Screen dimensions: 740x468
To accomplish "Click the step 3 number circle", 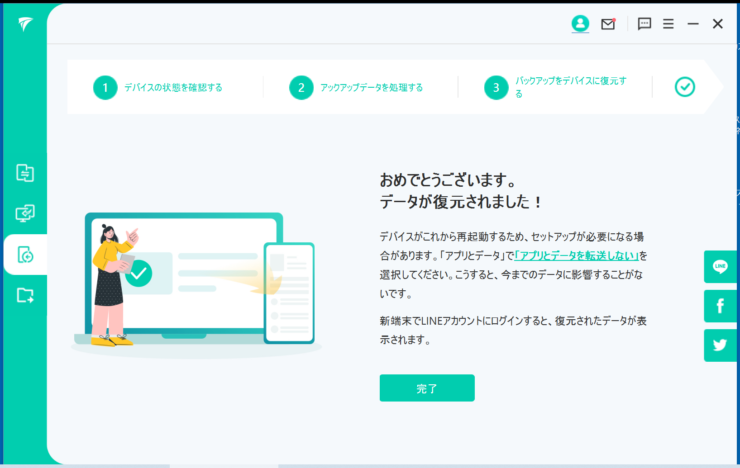I will coord(496,87).
